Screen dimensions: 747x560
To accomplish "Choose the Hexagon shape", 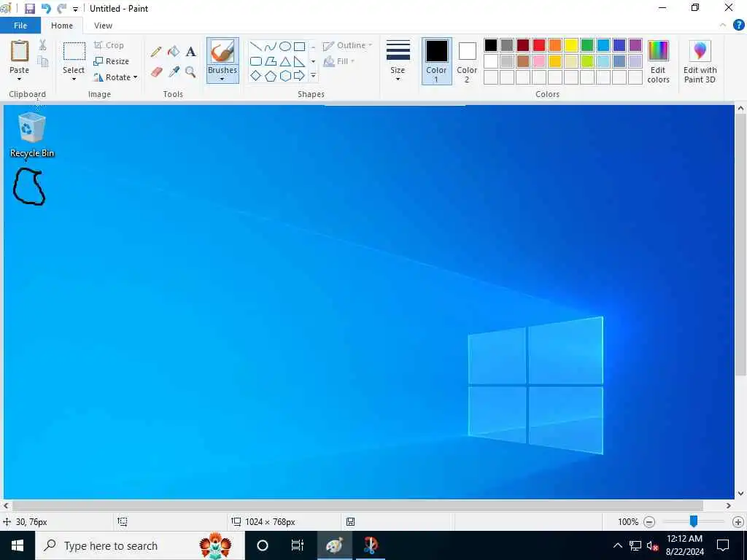I will tap(285, 76).
